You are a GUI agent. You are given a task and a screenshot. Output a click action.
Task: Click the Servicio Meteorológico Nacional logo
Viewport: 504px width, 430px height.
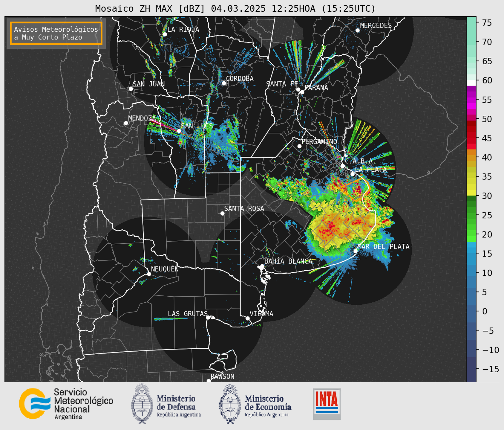(x=66, y=404)
